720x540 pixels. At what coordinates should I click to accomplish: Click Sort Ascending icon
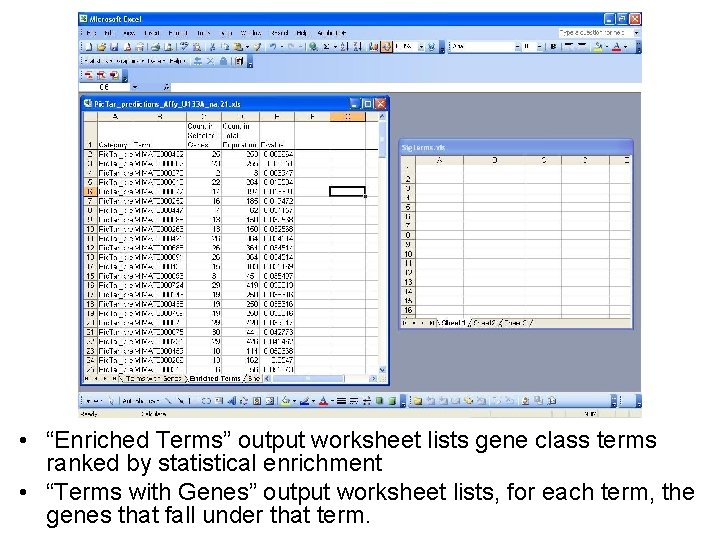[344, 46]
